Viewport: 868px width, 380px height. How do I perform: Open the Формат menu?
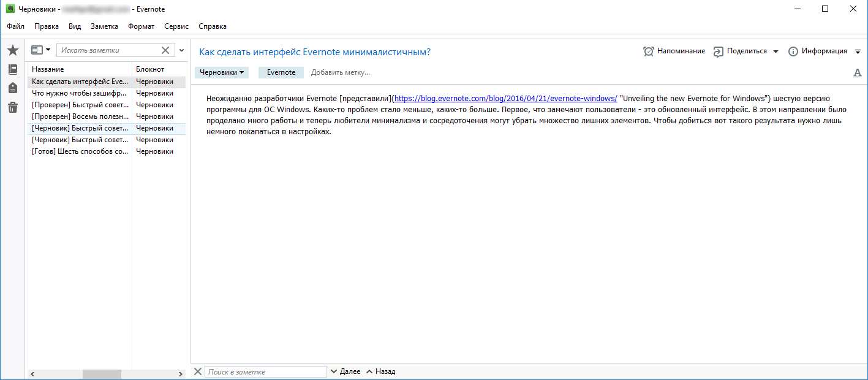click(x=141, y=26)
